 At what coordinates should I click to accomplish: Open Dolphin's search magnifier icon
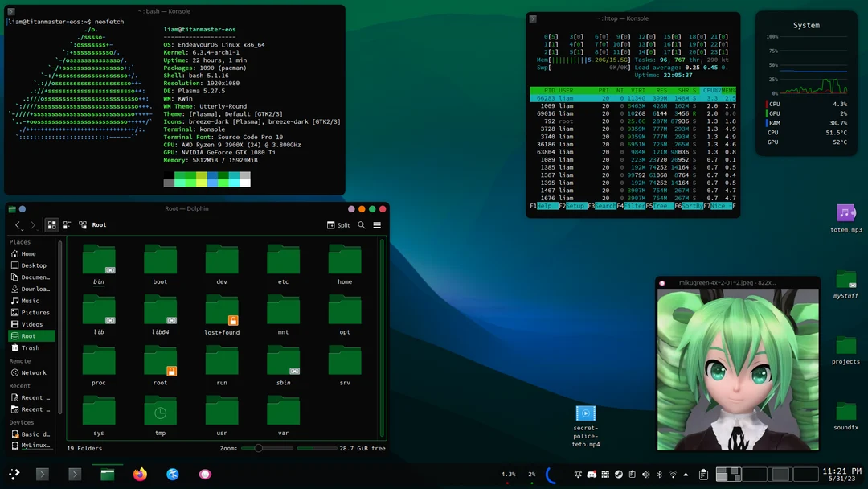tap(361, 225)
